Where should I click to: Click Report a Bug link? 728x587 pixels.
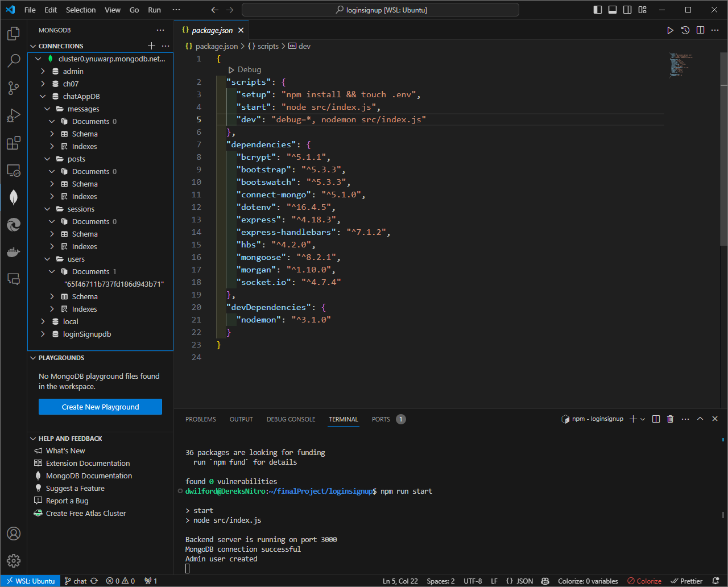[67, 501]
